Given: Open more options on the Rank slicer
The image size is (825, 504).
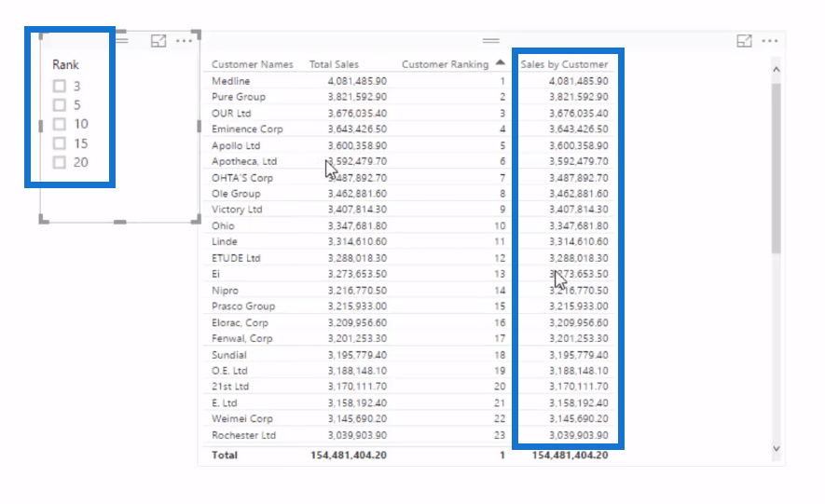Looking at the screenshot, I should [185, 41].
